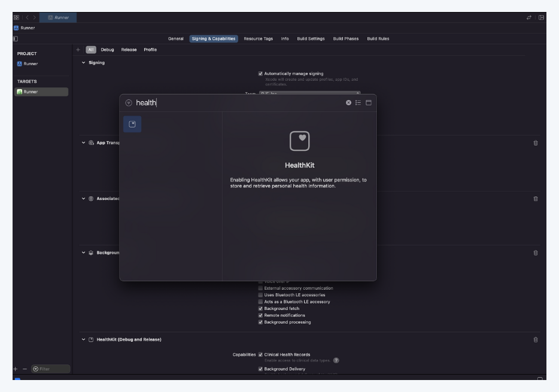Uncheck Background processing
559x392 pixels.
coord(260,322)
